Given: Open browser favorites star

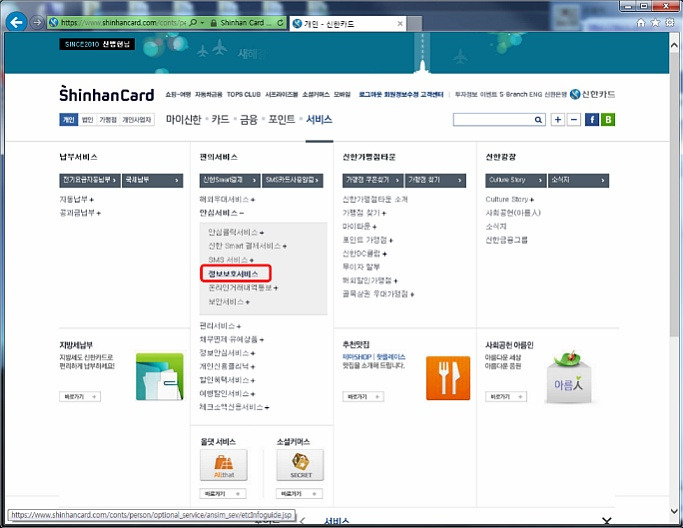Looking at the screenshot, I should (655, 23).
